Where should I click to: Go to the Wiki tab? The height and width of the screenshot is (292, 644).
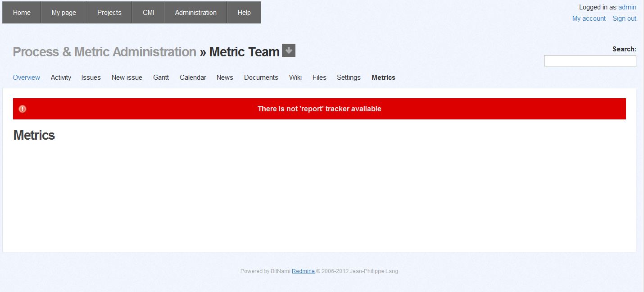tap(295, 78)
